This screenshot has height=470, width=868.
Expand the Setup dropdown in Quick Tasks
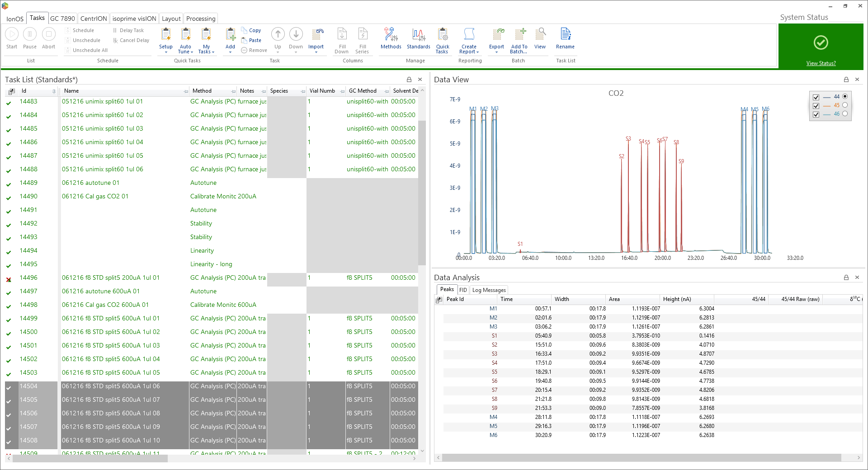click(x=166, y=52)
